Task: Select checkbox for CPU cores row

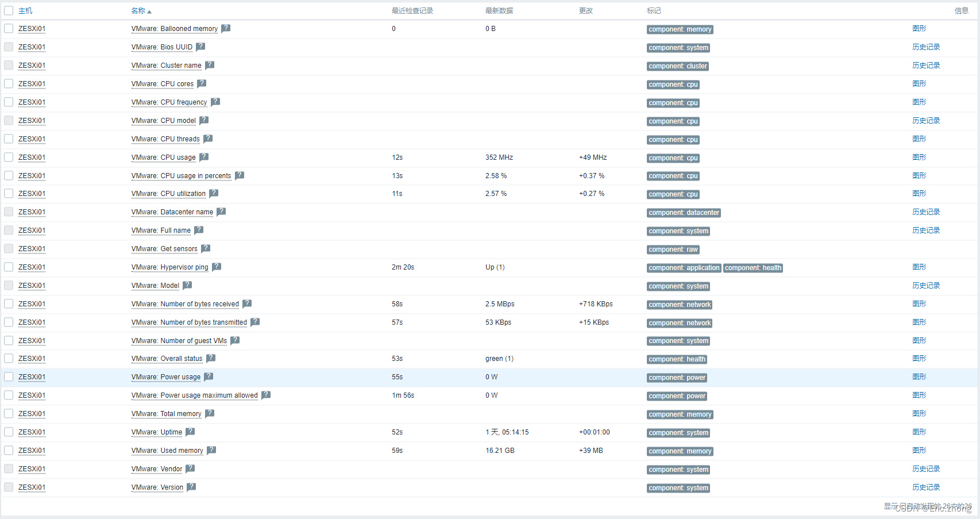Action: coord(9,83)
